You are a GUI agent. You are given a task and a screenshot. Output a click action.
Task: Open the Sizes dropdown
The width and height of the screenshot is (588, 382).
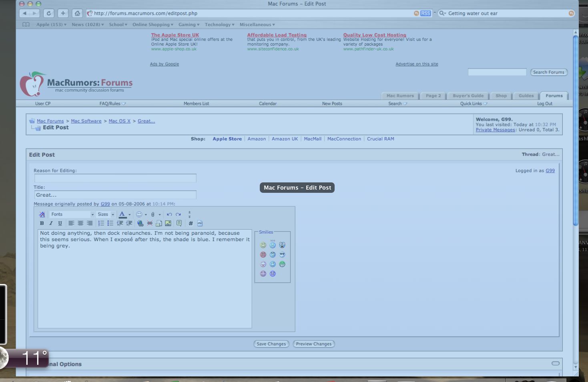[106, 214]
